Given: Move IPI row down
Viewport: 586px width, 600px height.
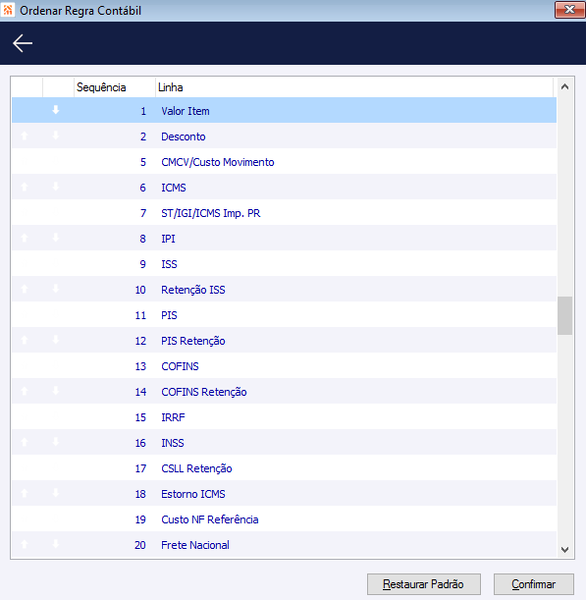Looking at the screenshot, I should tap(56, 238).
